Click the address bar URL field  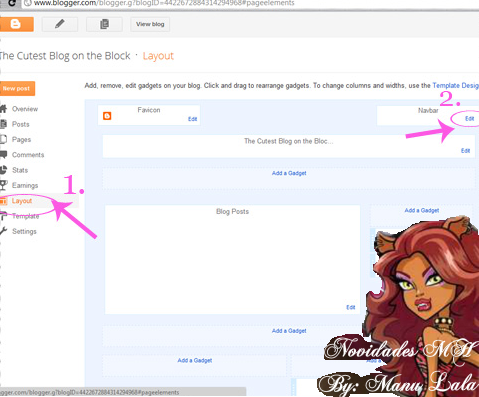click(x=250, y=3)
